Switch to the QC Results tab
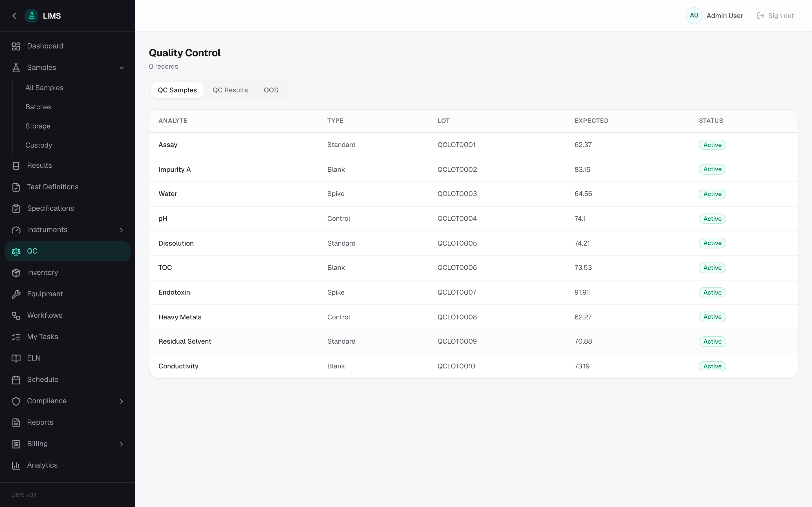This screenshot has width=812, height=507. [230, 90]
